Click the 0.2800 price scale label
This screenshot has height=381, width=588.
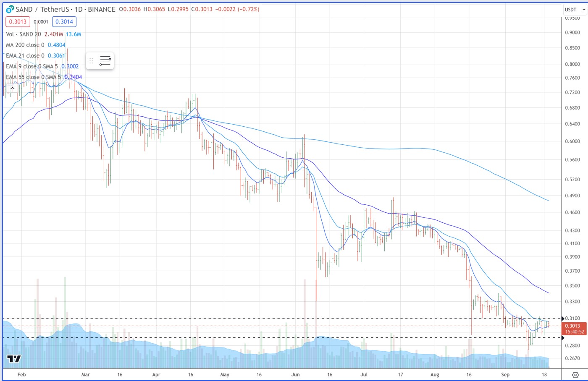572,346
